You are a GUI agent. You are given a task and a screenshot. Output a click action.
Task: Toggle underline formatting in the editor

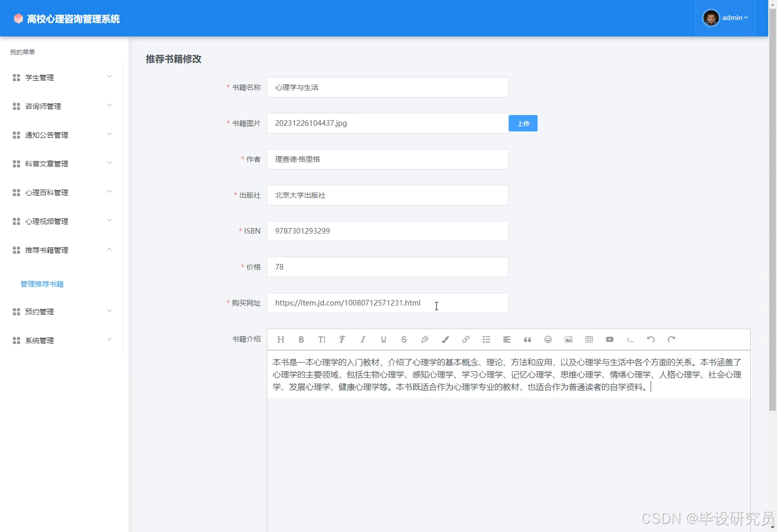tap(383, 339)
